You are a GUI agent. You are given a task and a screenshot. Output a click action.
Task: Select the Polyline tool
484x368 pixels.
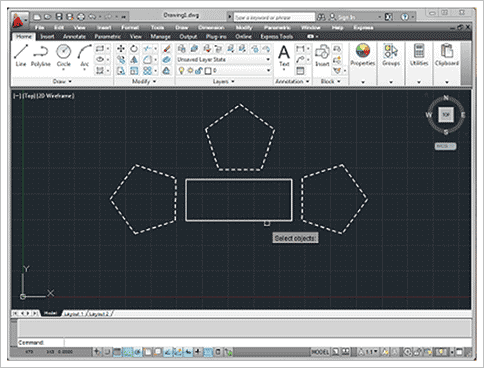pyautogui.click(x=41, y=55)
